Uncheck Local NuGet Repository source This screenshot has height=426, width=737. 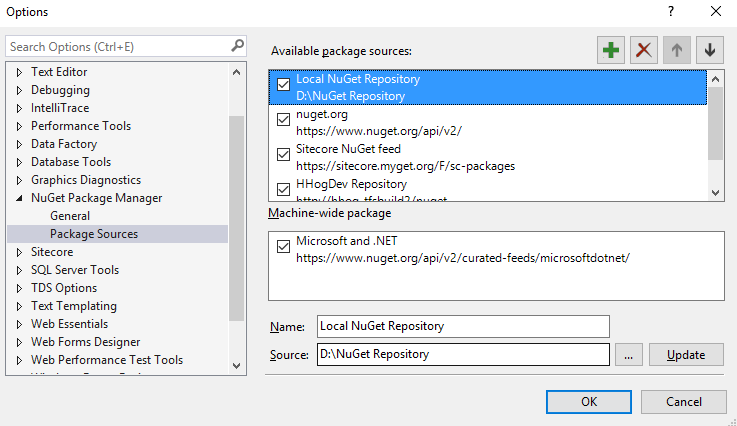tap(283, 85)
